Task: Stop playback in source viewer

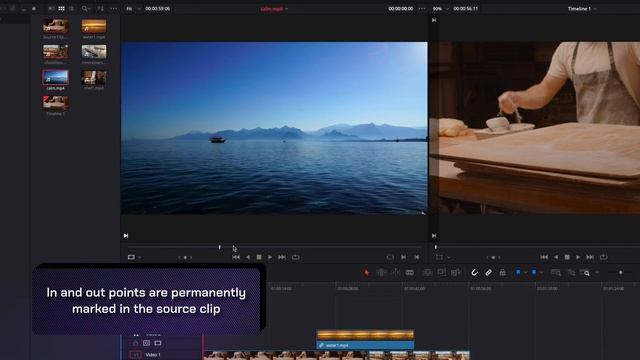Action: point(259,257)
